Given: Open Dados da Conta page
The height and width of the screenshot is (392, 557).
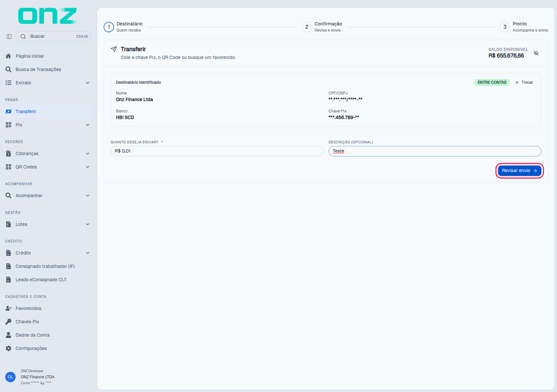Looking at the screenshot, I should click(x=48, y=335).
